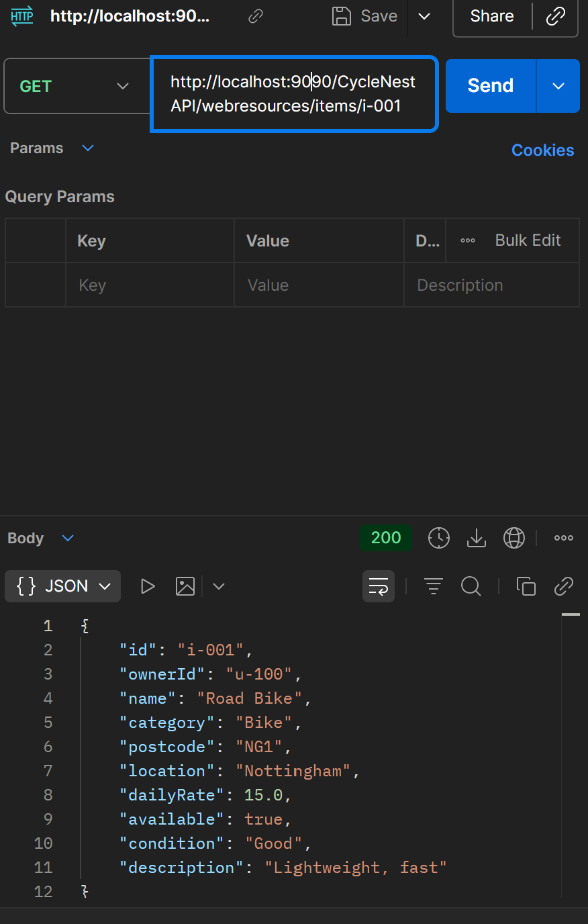Screen dimensions: 588x924
Task: Open the Send options dropdown arrow
Action: 558,86
